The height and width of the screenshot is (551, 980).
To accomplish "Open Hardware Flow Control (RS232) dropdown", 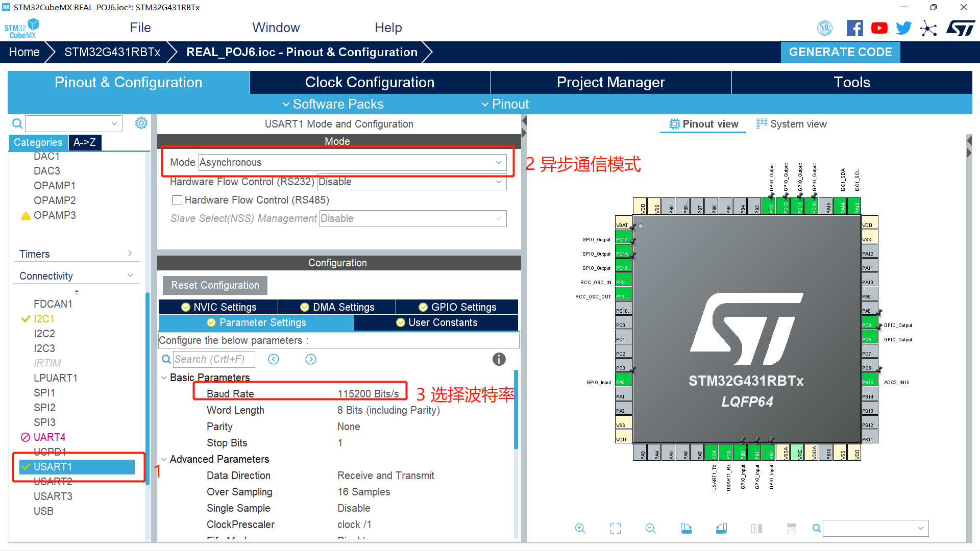I will 411,182.
